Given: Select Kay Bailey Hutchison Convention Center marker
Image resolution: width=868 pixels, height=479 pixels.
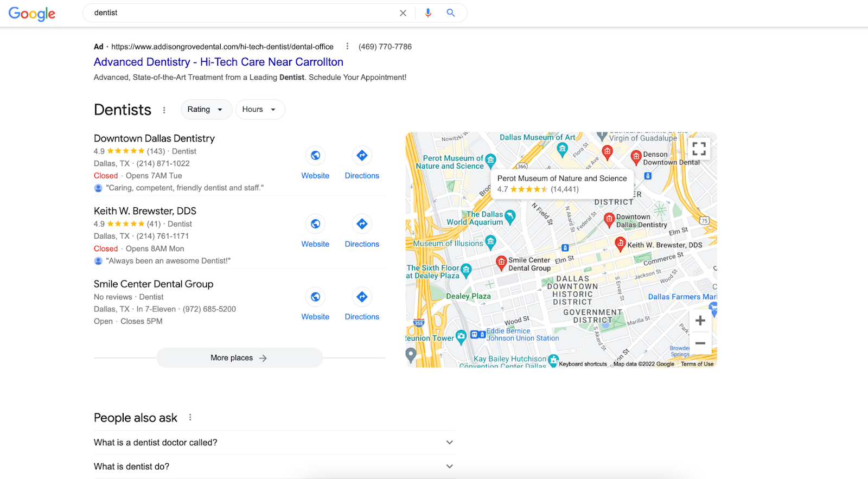Looking at the screenshot, I should point(553,360).
